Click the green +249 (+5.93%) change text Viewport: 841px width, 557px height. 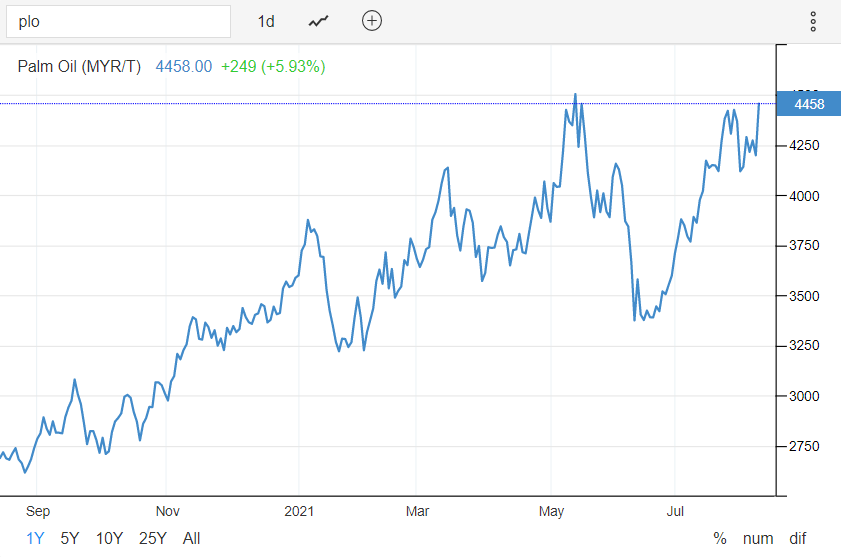[x=273, y=66]
